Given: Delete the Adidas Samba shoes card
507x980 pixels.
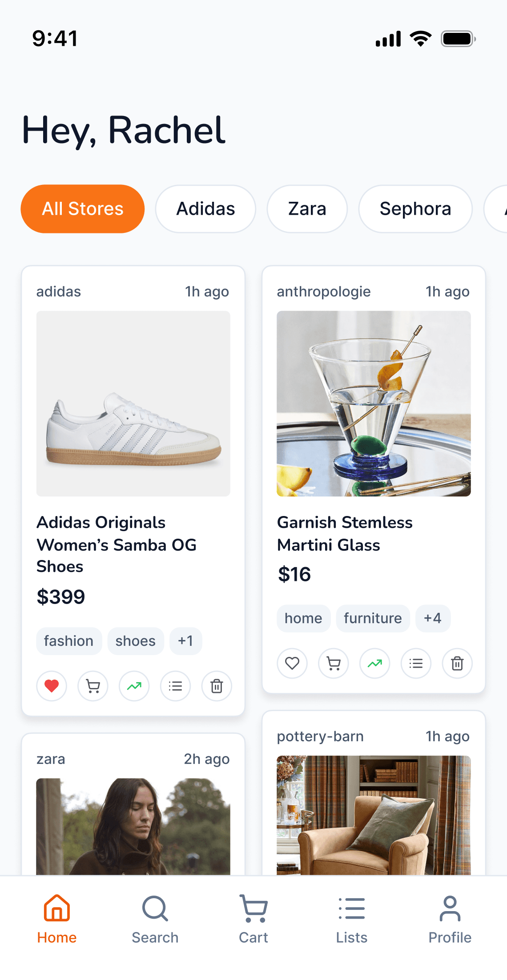Looking at the screenshot, I should (217, 686).
